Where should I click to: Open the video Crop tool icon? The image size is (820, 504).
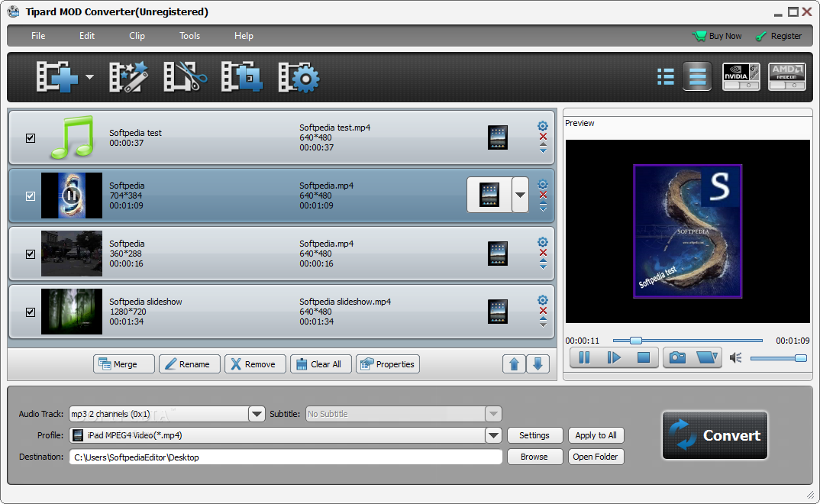(x=241, y=77)
